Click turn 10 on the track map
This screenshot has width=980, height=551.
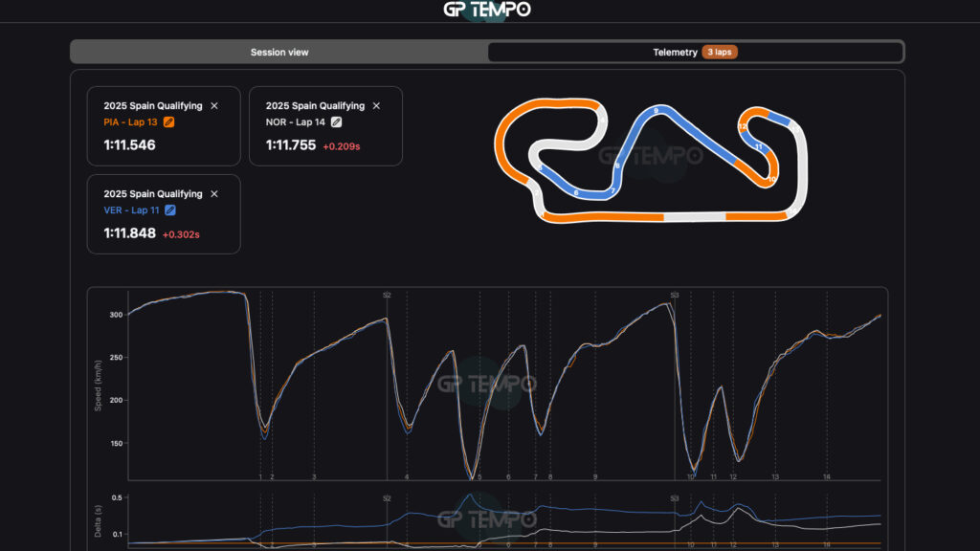[771, 179]
